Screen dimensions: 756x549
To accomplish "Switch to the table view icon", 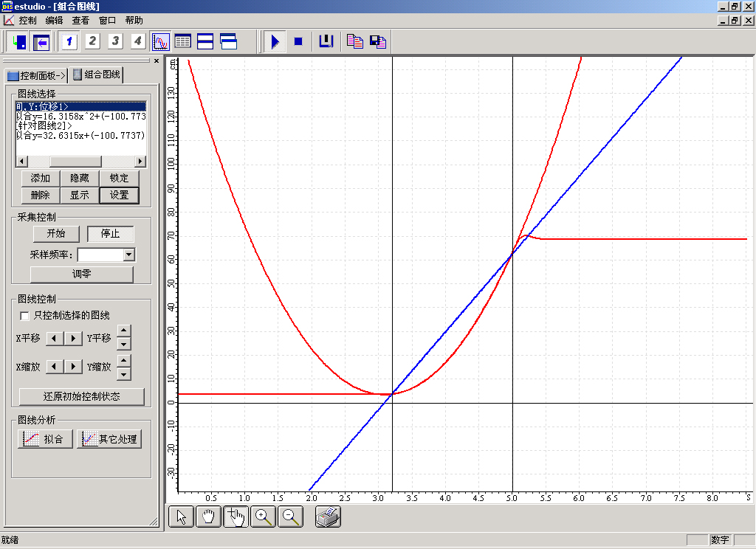I will pos(182,41).
